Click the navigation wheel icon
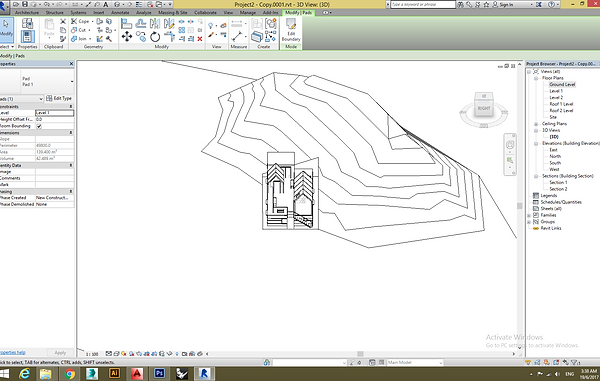The width and height of the screenshot is (600, 381). (510, 145)
